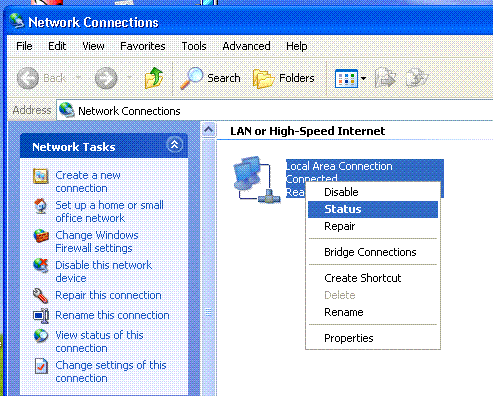Click the Network Connections title bar icon
This screenshot has height=396, width=493.
pyautogui.click(x=17, y=21)
